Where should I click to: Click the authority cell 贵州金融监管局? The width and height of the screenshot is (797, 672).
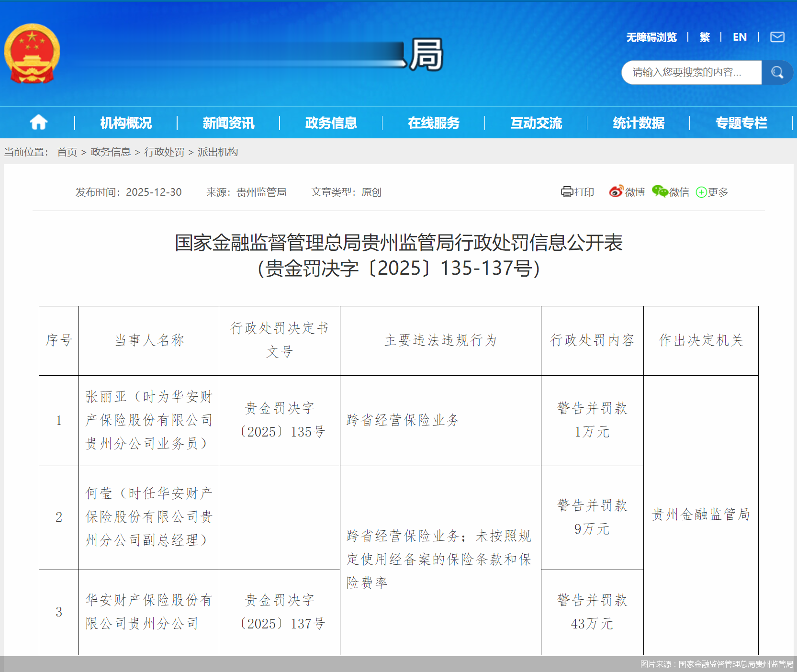[701, 515]
